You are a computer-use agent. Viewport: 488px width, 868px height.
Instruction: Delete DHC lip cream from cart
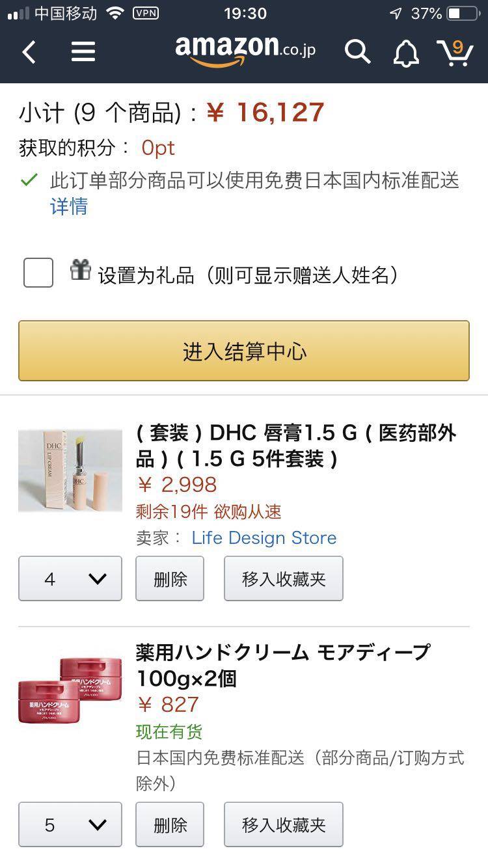click(x=170, y=578)
